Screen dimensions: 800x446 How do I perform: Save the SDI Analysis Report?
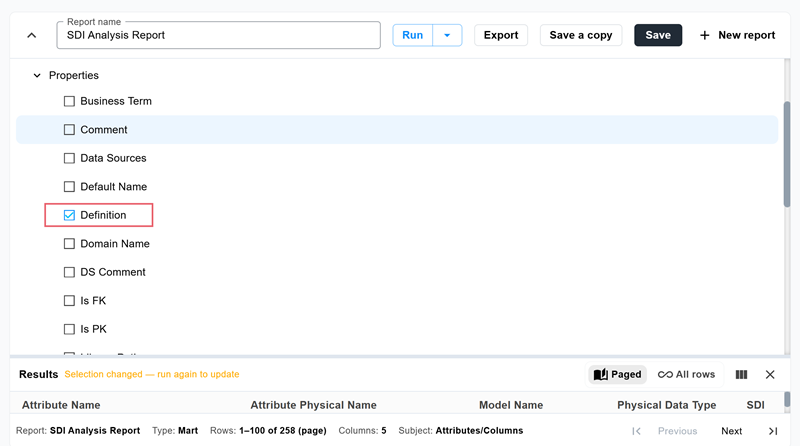tap(658, 35)
